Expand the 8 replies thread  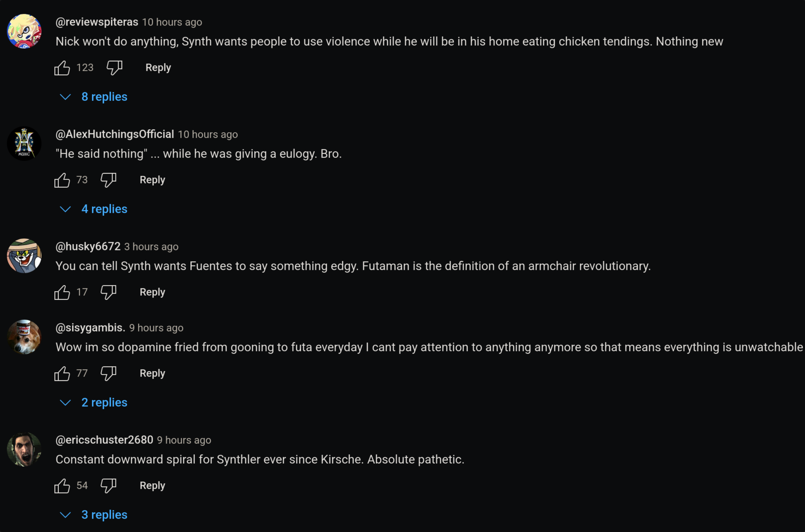click(94, 97)
